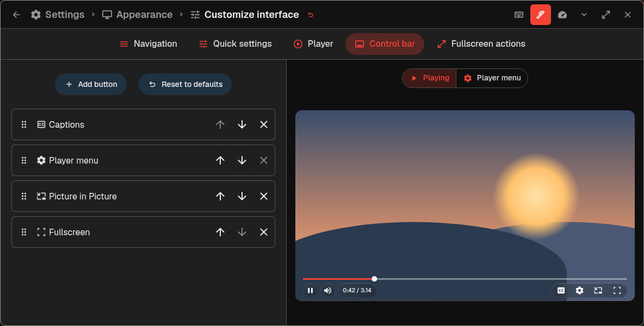This screenshot has height=326, width=644.
Task: Click Add button
Action: pos(91,84)
